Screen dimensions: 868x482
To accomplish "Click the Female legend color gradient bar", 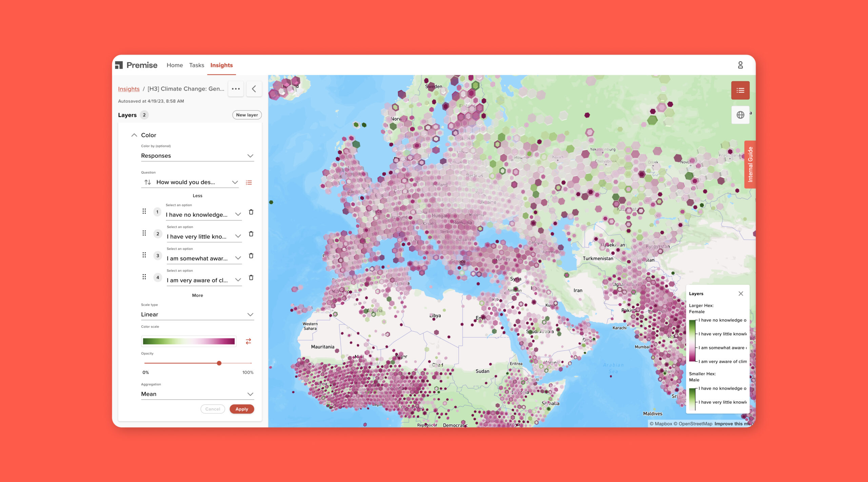I will point(692,341).
